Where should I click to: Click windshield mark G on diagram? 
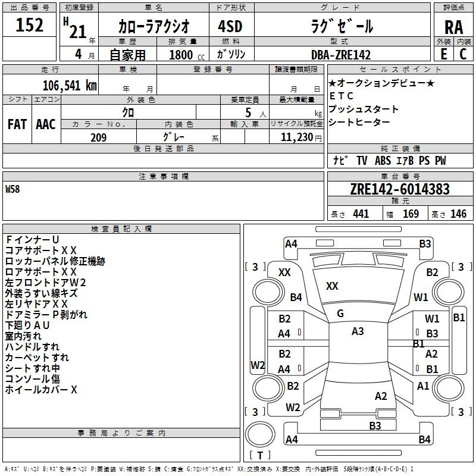pyautogui.click(x=340, y=314)
